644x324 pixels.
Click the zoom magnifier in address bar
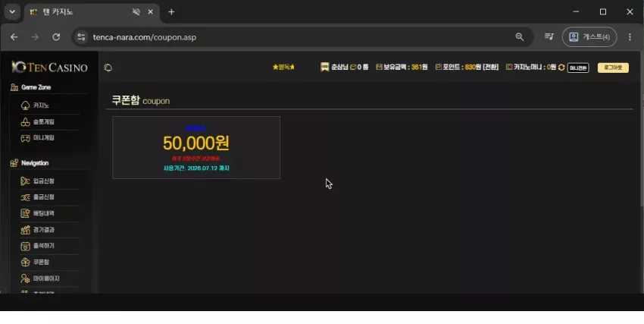pyautogui.click(x=520, y=37)
